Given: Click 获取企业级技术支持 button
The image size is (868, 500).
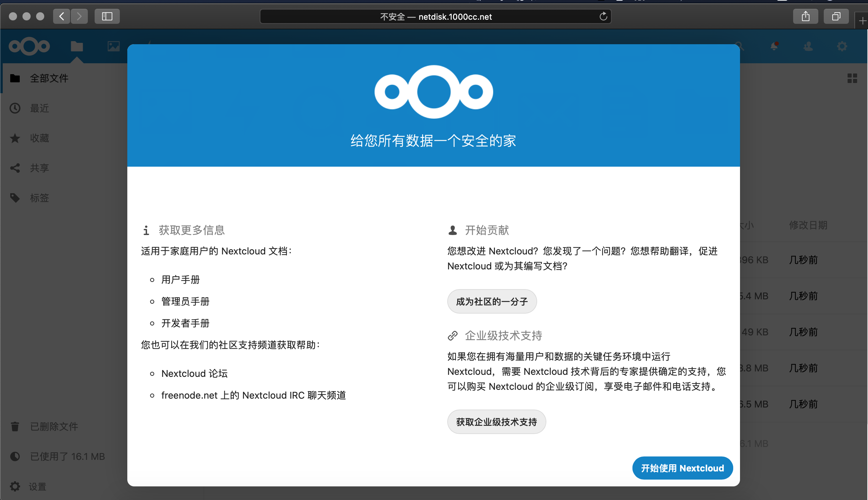Looking at the screenshot, I should [x=497, y=422].
